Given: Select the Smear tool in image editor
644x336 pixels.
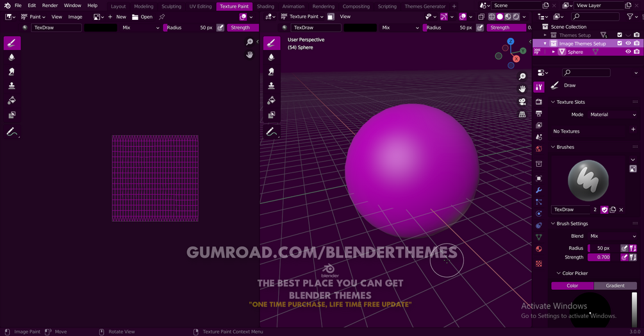Looking at the screenshot, I should point(12,71).
